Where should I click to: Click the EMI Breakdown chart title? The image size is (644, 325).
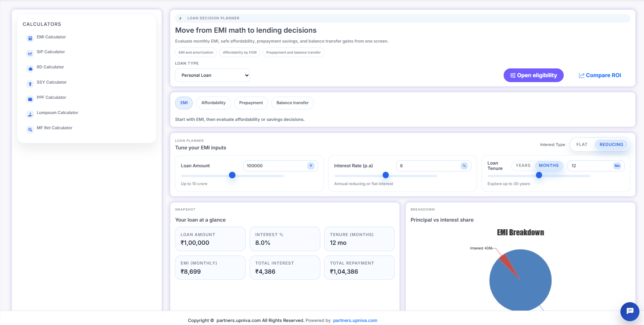click(520, 232)
